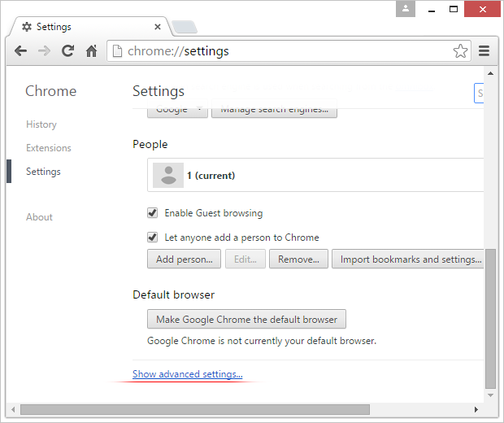504x423 pixels.
Task: Select the 1 (current) person entry
Action: click(315, 175)
